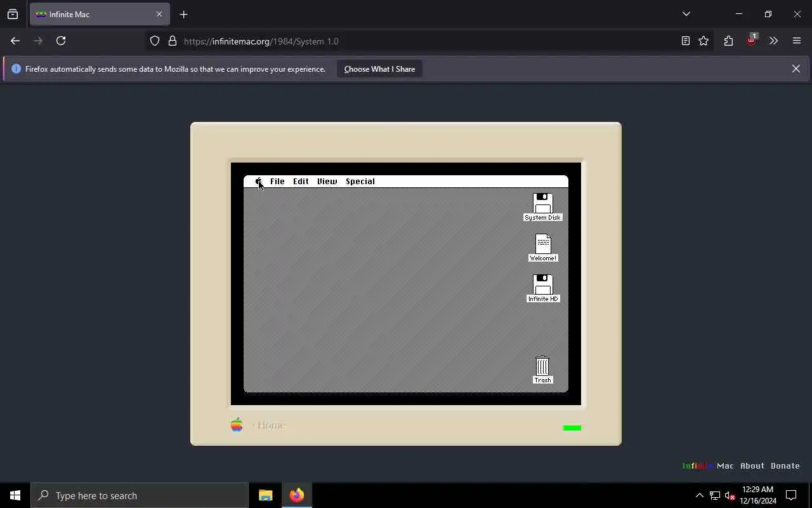Click the taskbar search box

click(140, 495)
